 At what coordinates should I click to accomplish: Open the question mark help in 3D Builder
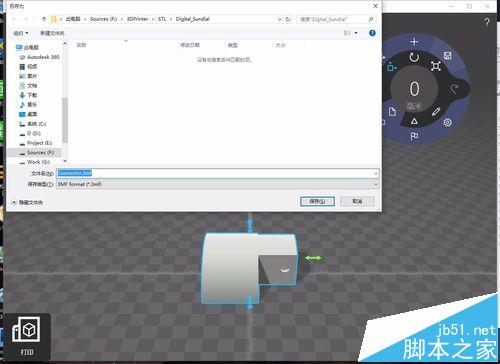[487, 22]
